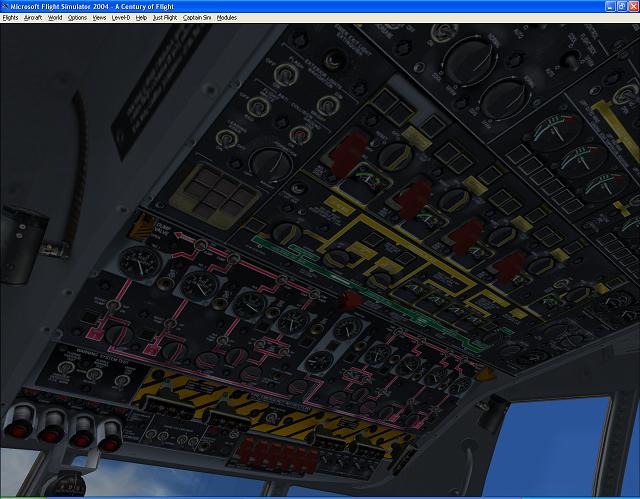Flip the FLASH toggle in Exterior Lights panel
The image size is (640, 499).
click(x=285, y=75)
